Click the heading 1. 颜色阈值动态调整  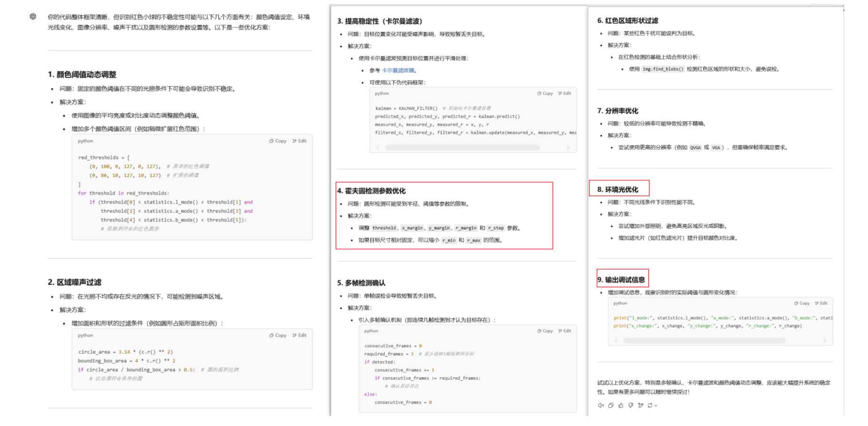click(82, 74)
